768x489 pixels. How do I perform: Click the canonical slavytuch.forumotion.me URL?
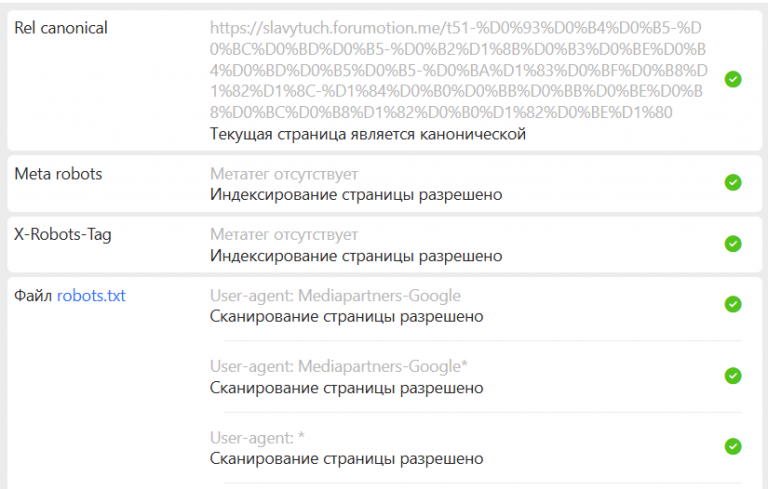pyautogui.click(x=458, y=70)
